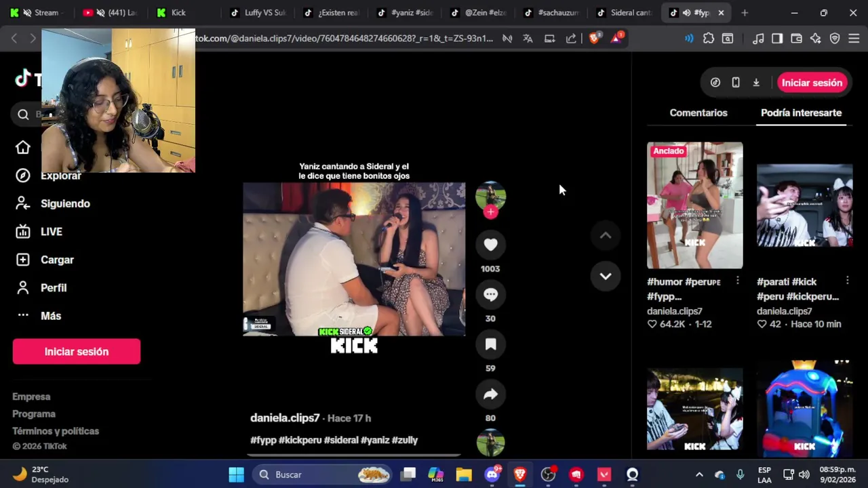Viewport: 868px width, 488px height.
Task: Open the volume speaker tray icon
Action: (x=804, y=474)
